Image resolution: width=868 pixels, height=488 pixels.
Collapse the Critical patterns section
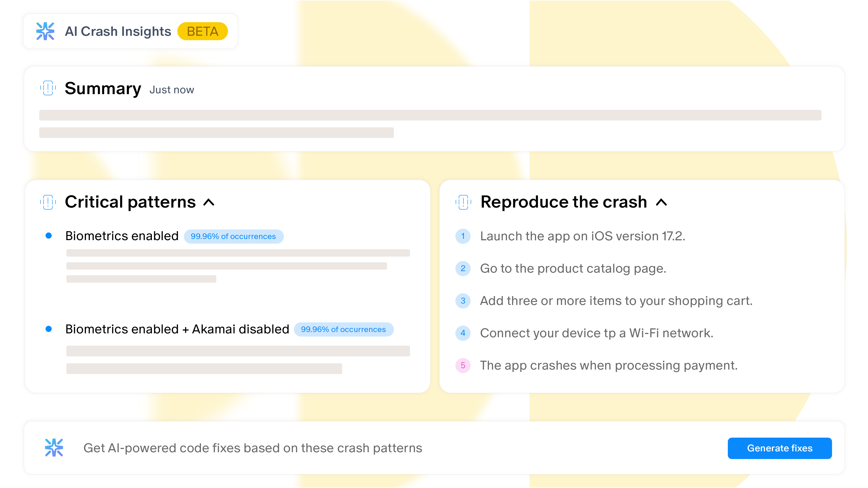pos(209,202)
